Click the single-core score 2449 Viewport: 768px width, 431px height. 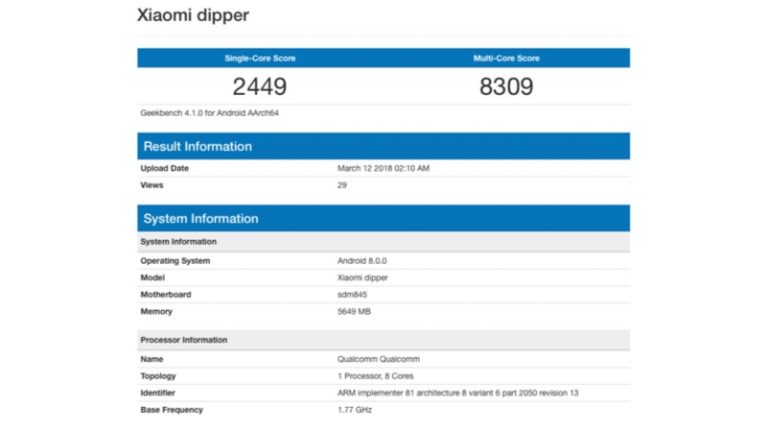[260, 86]
